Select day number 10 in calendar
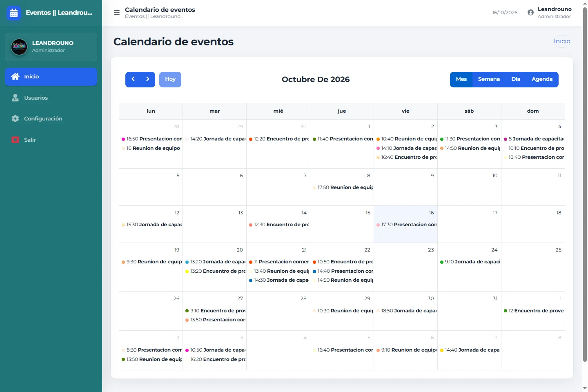The height and width of the screenshot is (392, 588). pyautogui.click(x=494, y=176)
